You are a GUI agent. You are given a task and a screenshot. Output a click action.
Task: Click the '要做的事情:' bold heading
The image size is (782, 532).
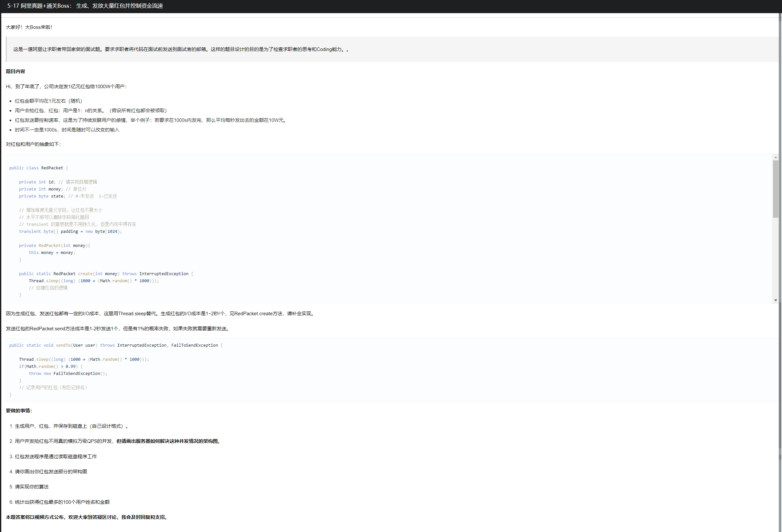19,410
